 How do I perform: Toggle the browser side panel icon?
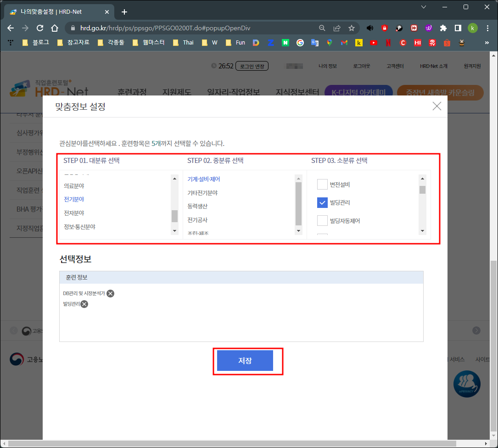tap(458, 28)
